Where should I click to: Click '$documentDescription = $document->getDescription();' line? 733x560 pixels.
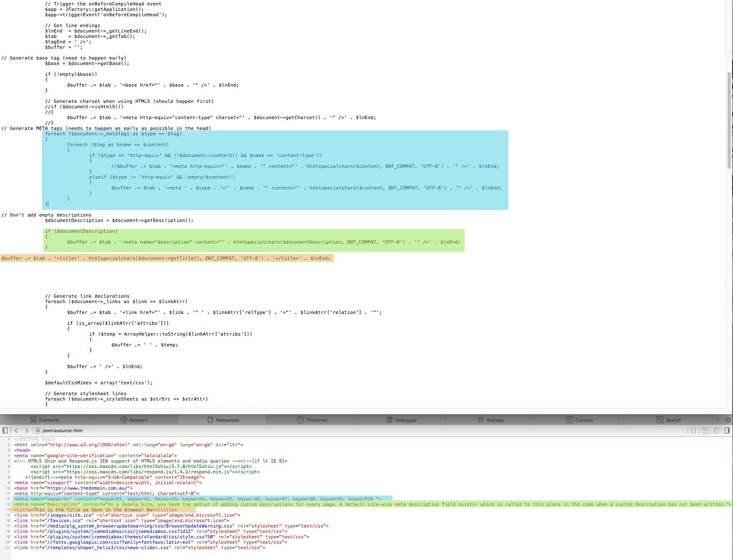click(x=119, y=220)
